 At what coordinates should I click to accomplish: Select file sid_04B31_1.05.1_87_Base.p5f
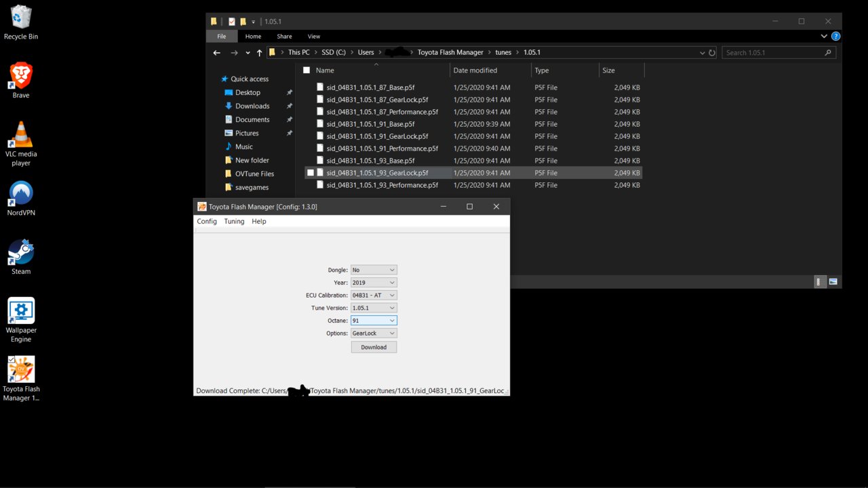pos(370,87)
